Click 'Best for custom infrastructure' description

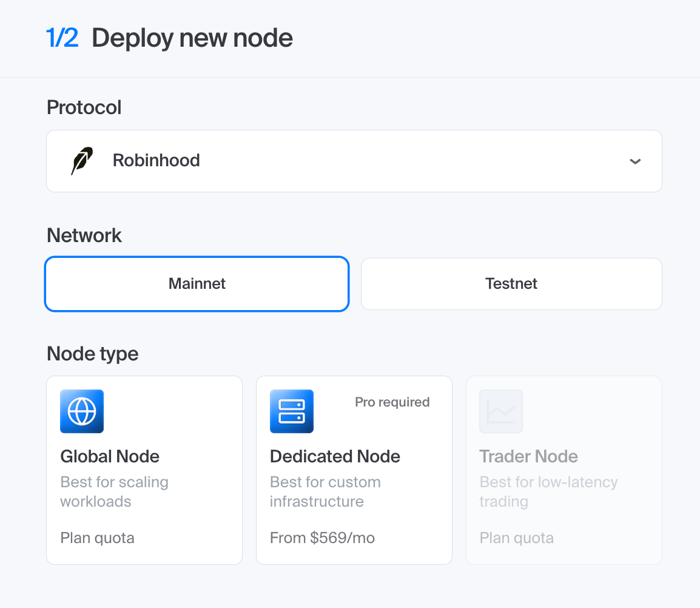click(326, 492)
